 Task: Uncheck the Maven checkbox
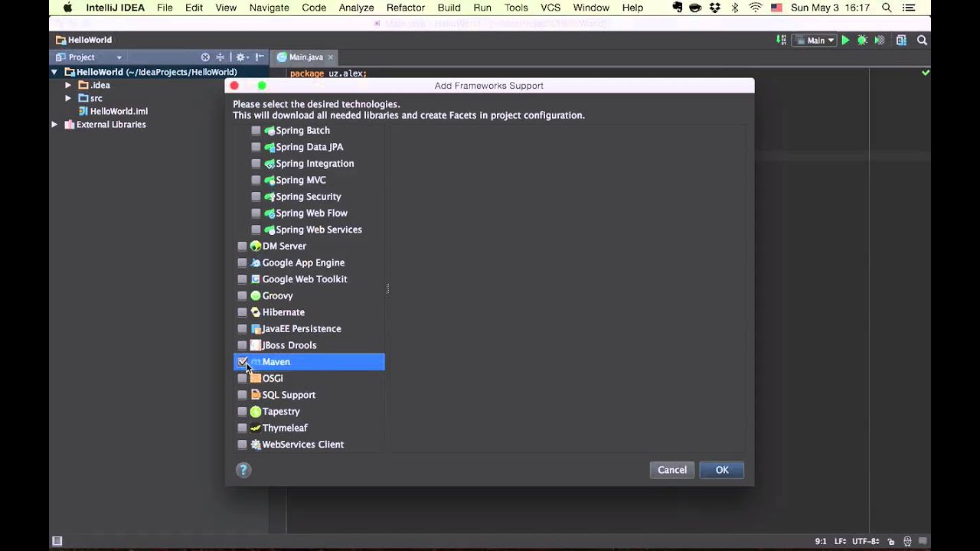click(242, 362)
